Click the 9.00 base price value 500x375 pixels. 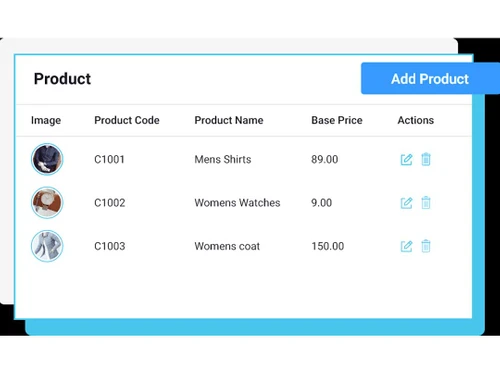[x=322, y=203]
